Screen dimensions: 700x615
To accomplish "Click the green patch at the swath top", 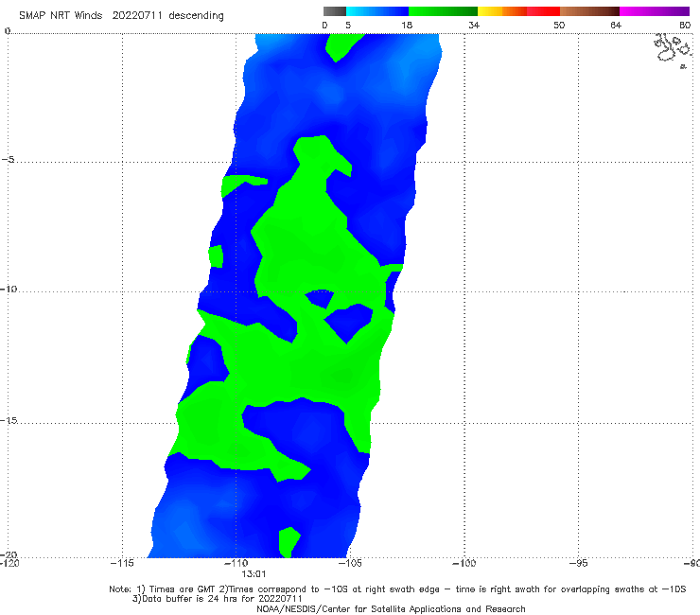I will [341, 46].
